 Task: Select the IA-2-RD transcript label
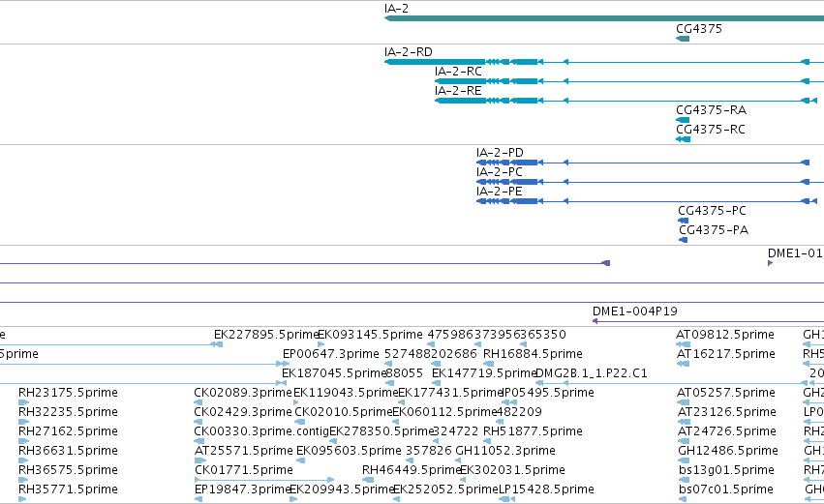pyautogui.click(x=409, y=52)
